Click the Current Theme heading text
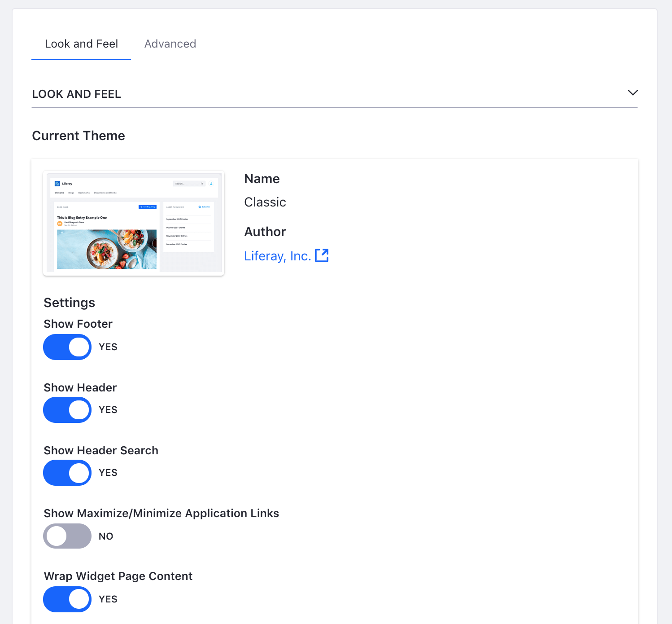Image resolution: width=672 pixels, height=624 pixels. [79, 136]
